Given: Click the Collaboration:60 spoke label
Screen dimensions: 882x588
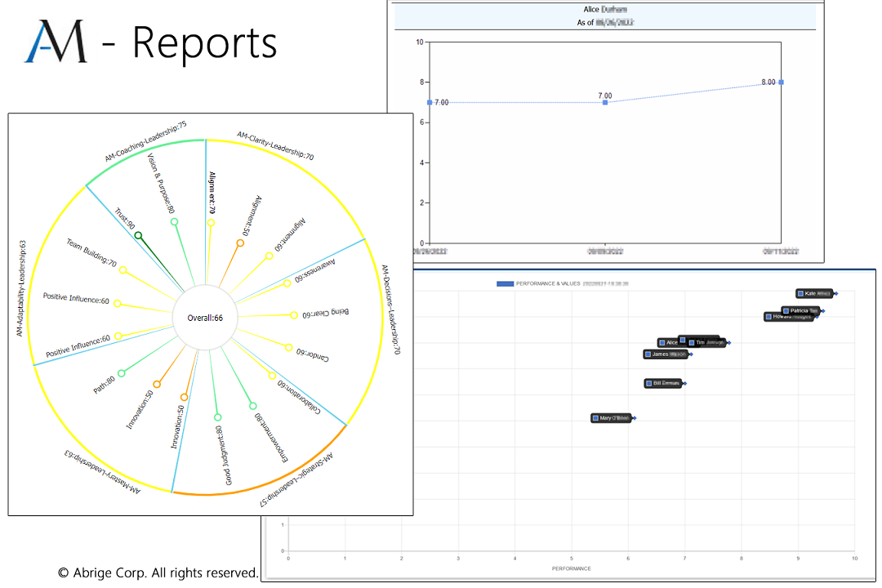Looking at the screenshot, I should tap(299, 397).
